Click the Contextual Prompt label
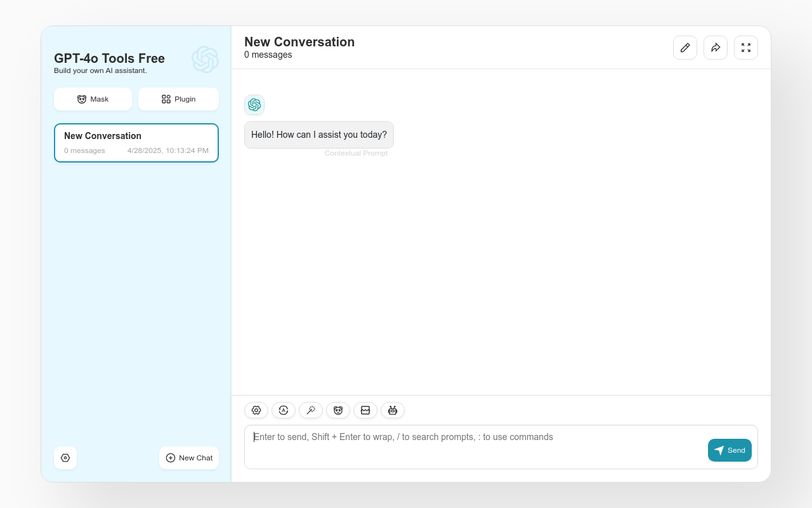 [x=356, y=153]
